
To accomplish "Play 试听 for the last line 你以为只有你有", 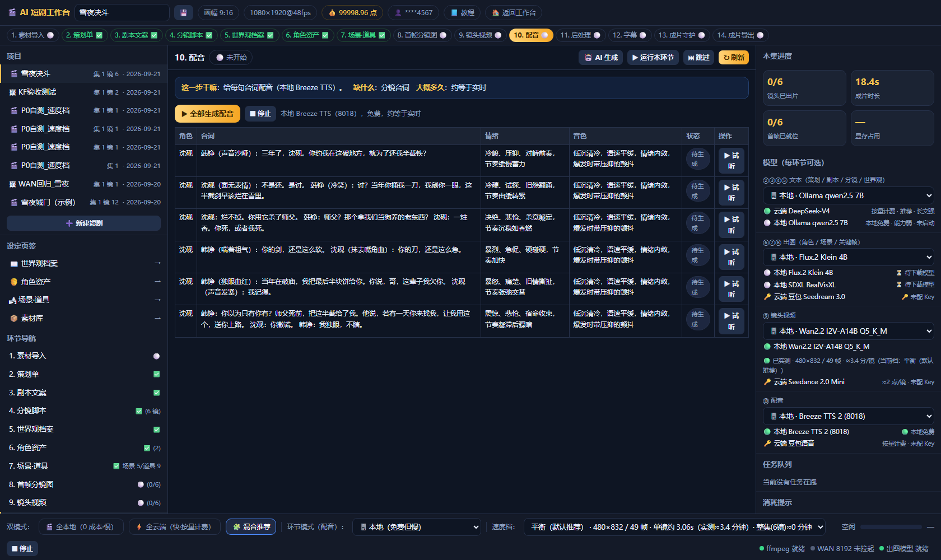I will click(x=731, y=321).
